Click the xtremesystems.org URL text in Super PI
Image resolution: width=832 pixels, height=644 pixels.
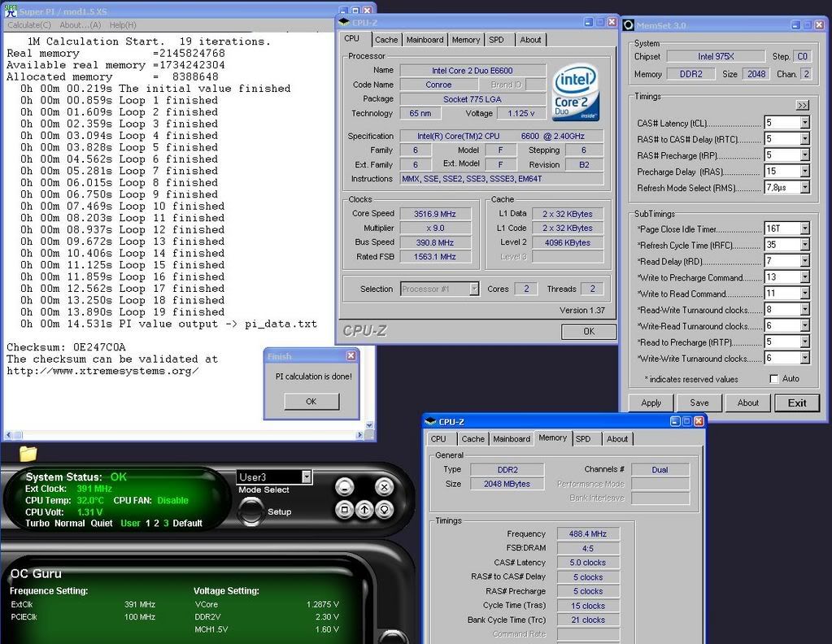coord(103,371)
